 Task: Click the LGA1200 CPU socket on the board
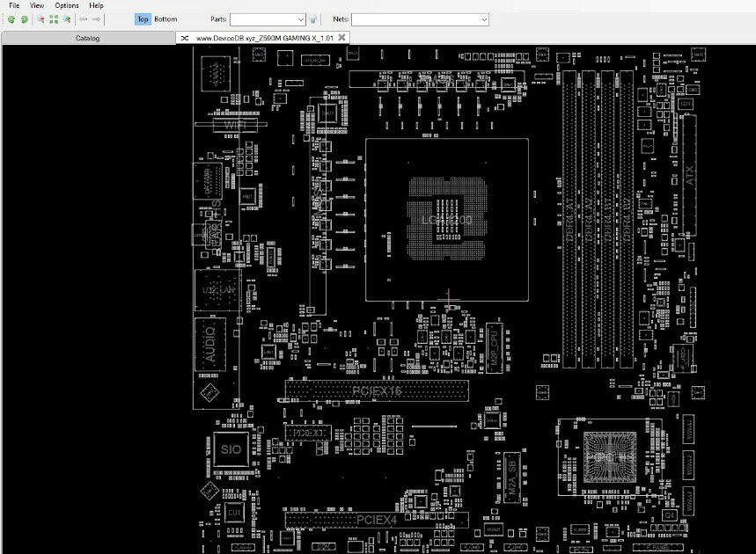pos(447,220)
